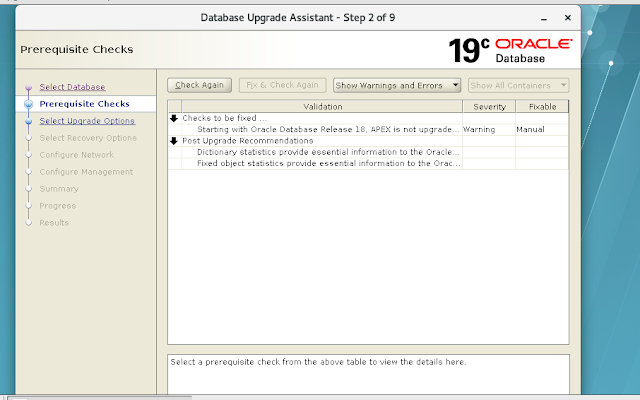
Task: Click the Prerequisite Checks step bullet icon
Action: point(29,104)
